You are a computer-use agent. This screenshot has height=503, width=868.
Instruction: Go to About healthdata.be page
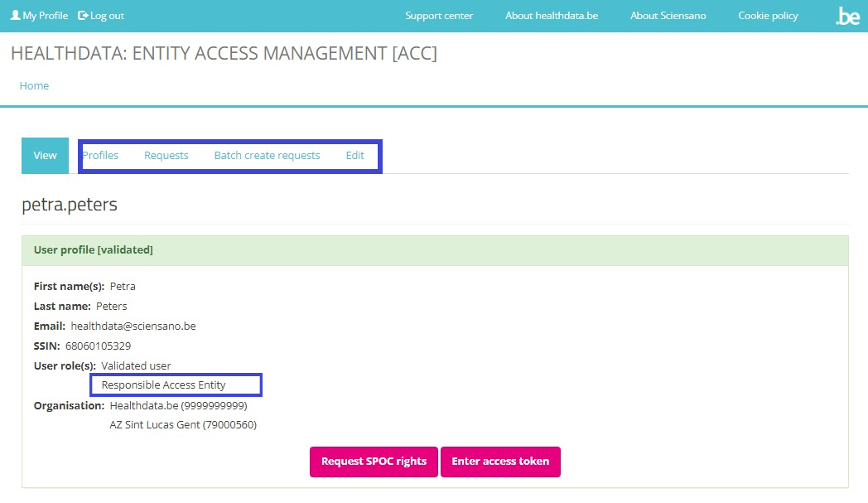pyautogui.click(x=551, y=16)
